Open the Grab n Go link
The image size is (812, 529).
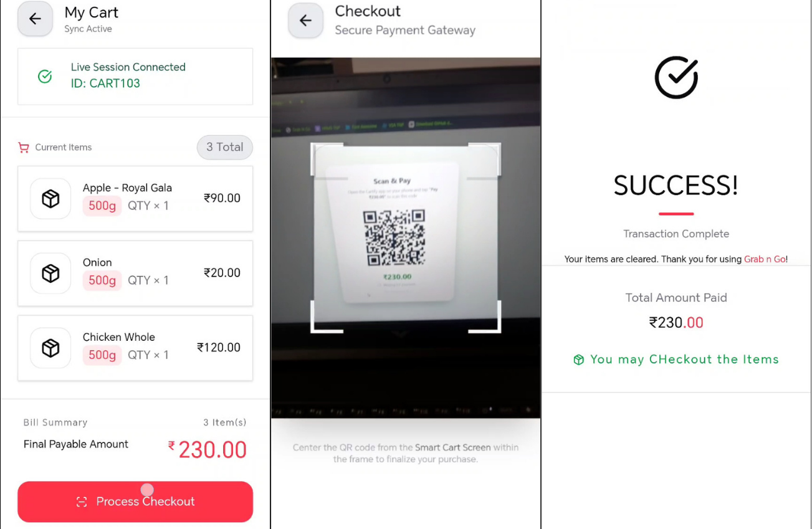coord(765,259)
